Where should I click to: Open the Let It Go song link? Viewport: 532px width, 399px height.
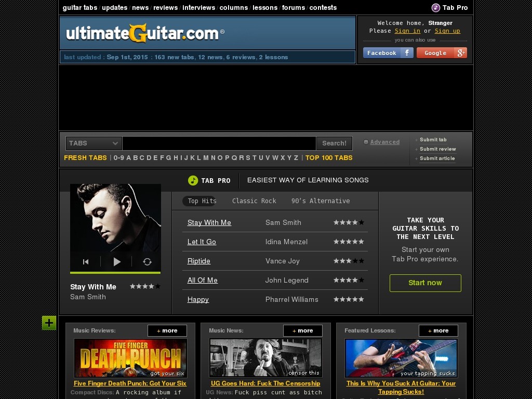click(x=202, y=242)
